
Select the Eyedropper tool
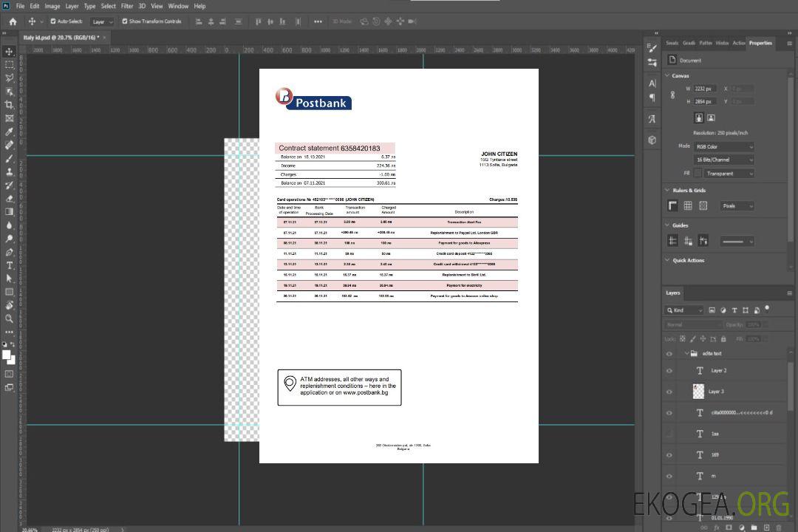9,132
